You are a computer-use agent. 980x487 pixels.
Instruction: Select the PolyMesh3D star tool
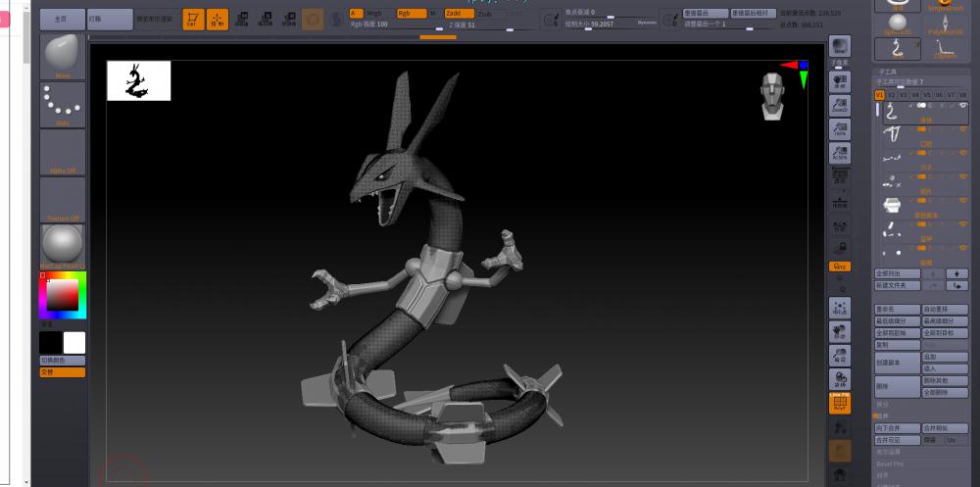pyautogui.click(x=945, y=24)
